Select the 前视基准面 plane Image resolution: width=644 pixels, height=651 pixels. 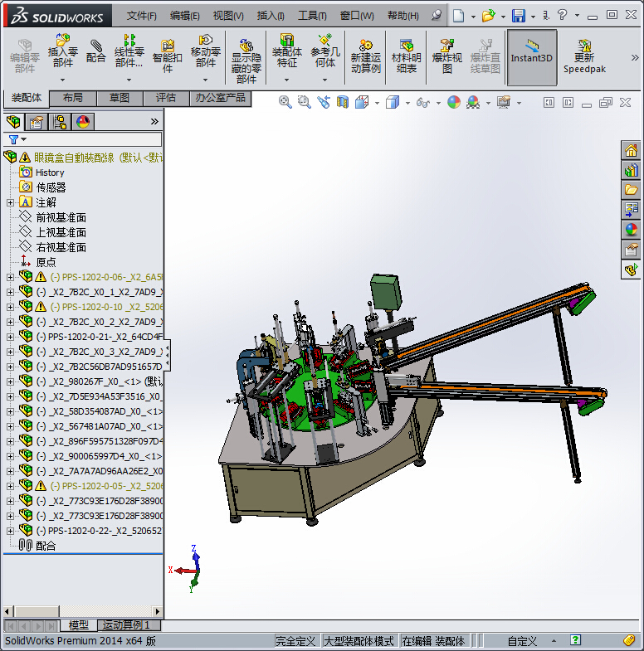click(61, 217)
